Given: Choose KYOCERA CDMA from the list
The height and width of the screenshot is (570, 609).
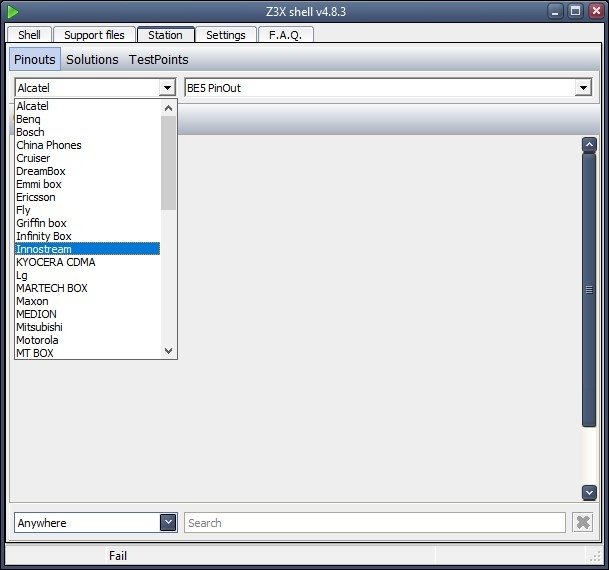Looking at the screenshot, I should tap(87, 262).
